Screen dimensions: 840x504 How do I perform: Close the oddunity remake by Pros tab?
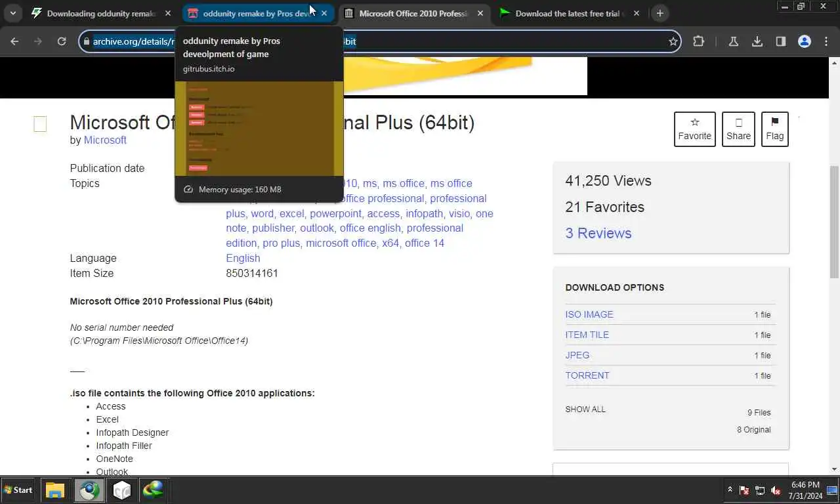tap(324, 13)
